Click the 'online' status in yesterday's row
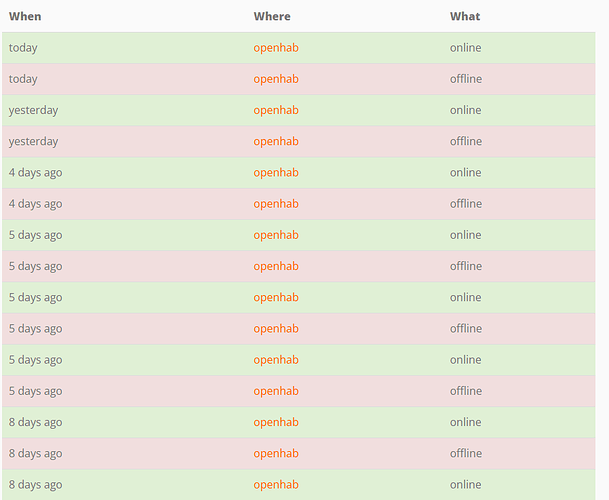Screen dimensions: 609x500 (x=465, y=110)
